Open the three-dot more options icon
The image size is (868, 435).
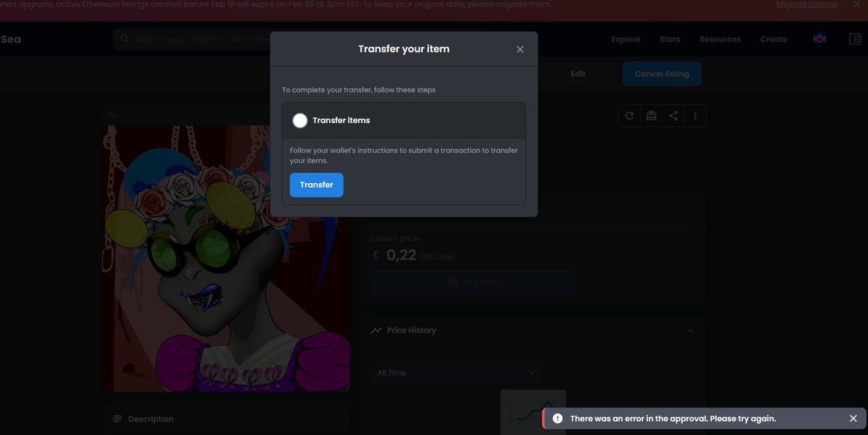(x=695, y=116)
